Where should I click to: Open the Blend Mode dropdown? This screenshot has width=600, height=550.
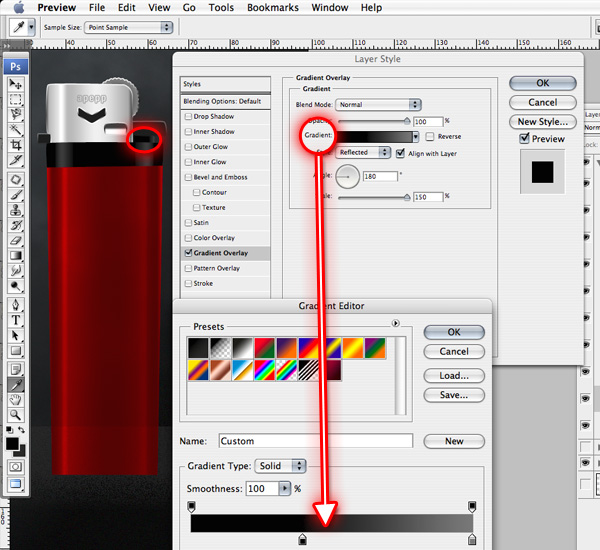click(x=378, y=104)
